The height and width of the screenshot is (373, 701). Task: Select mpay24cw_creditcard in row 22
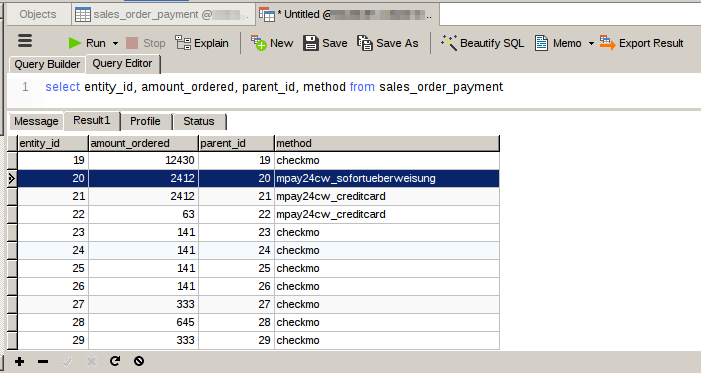click(387, 214)
